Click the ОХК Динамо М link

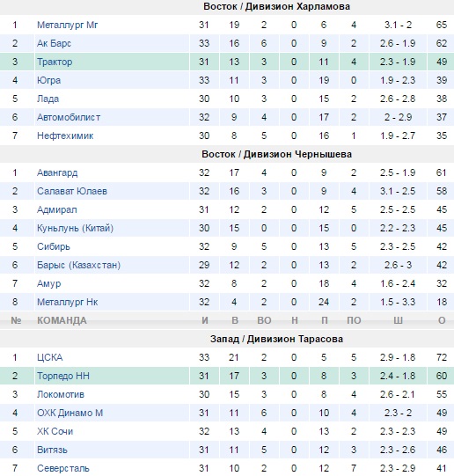pyautogui.click(x=70, y=413)
